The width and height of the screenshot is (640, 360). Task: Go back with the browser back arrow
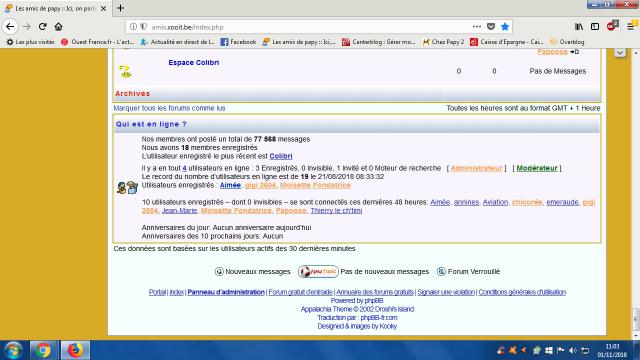[x=10, y=27]
